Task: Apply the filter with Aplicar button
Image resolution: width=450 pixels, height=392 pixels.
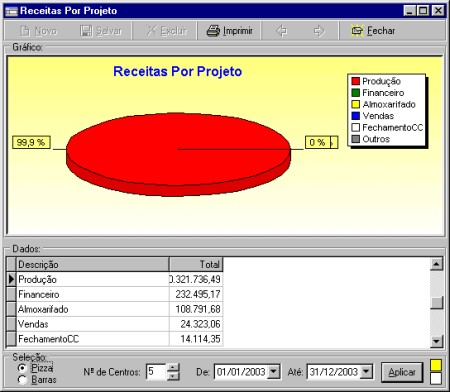Action: (402, 372)
